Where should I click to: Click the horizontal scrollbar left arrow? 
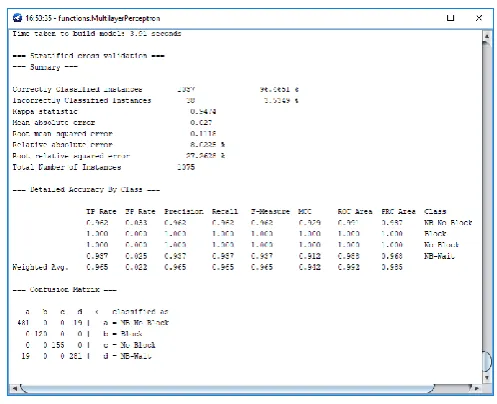click(x=15, y=388)
